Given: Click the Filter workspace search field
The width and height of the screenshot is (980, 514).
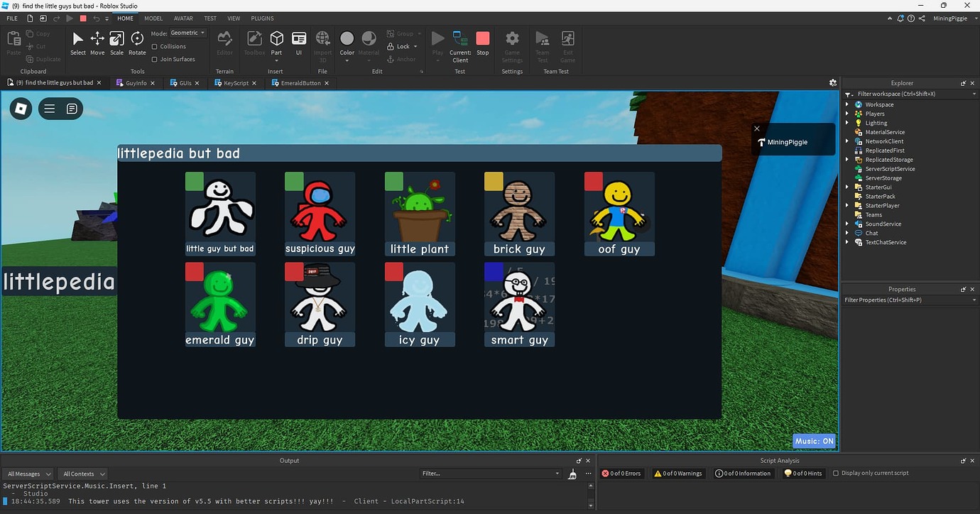Looking at the screenshot, I should click(x=910, y=94).
